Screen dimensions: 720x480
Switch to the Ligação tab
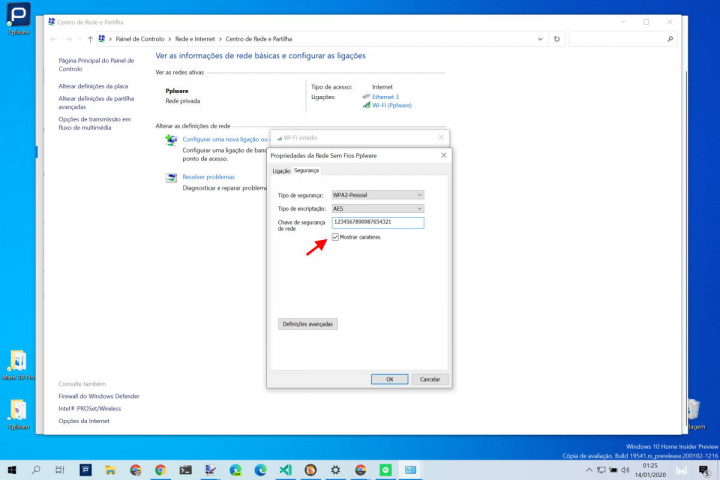(x=281, y=172)
